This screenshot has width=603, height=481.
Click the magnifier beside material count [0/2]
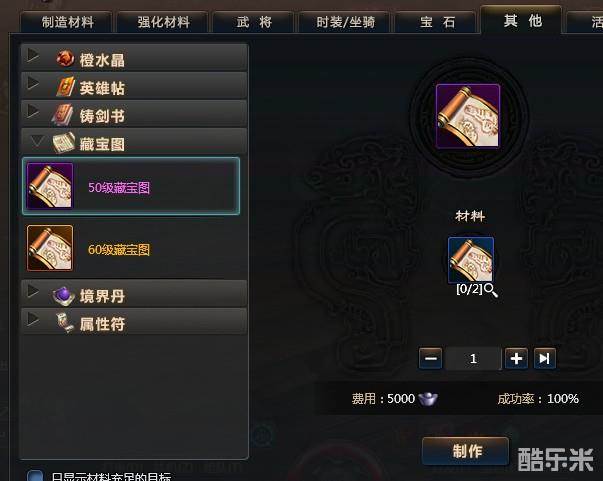tap(491, 290)
